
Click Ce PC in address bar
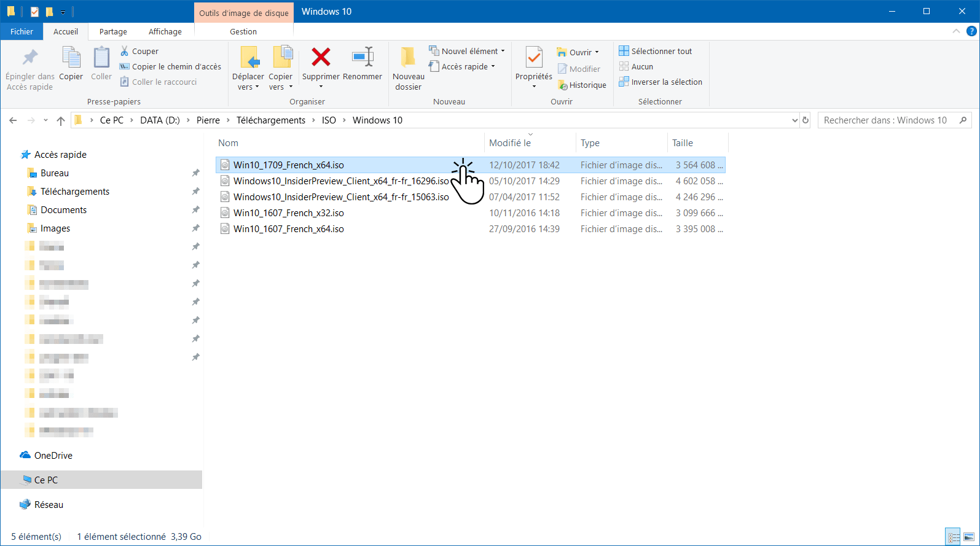pyautogui.click(x=112, y=120)
